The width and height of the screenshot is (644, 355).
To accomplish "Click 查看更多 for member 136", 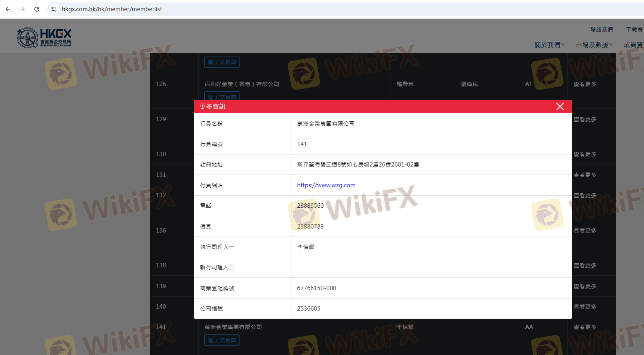I will click(585, 231).
